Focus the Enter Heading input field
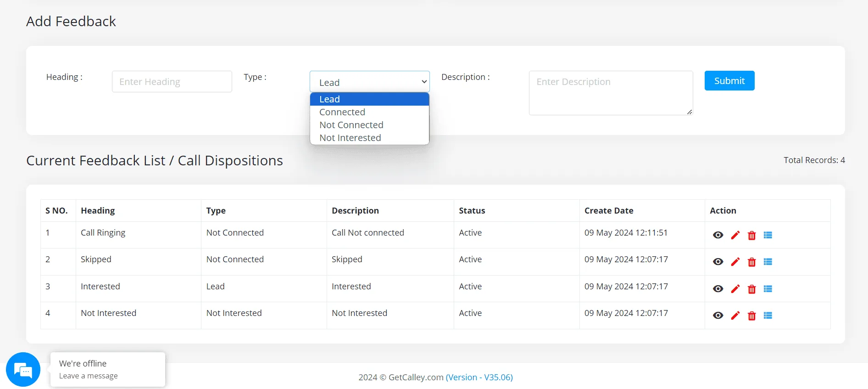Viewport: 868px width, 389px height. (172, 82)
